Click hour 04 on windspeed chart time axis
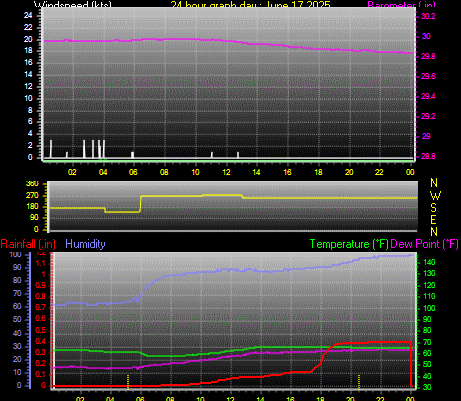The width and height of the screenshot is (461, 401). (x=103, y=172)
